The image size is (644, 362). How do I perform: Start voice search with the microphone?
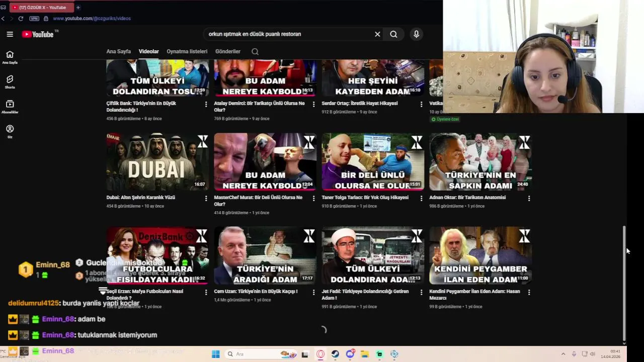click(x=416, y=34)
